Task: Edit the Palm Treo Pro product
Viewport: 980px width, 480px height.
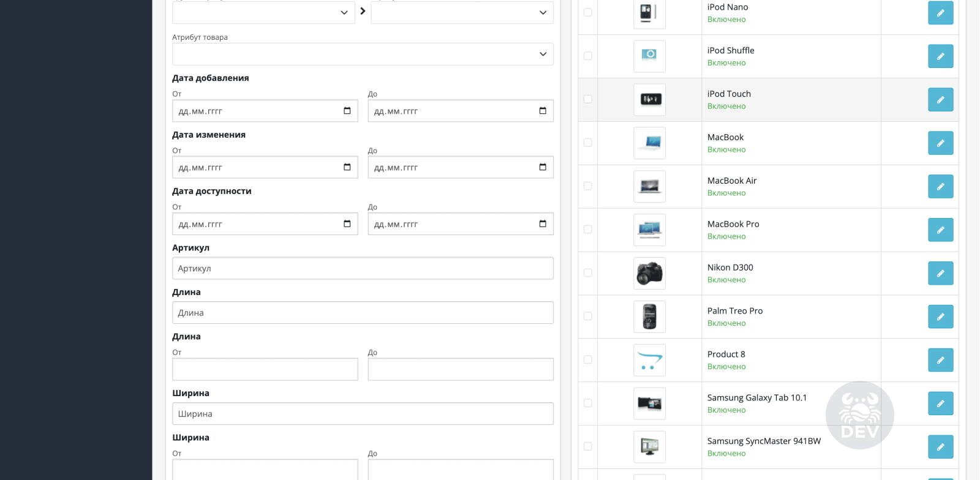Action: point(940,317)
